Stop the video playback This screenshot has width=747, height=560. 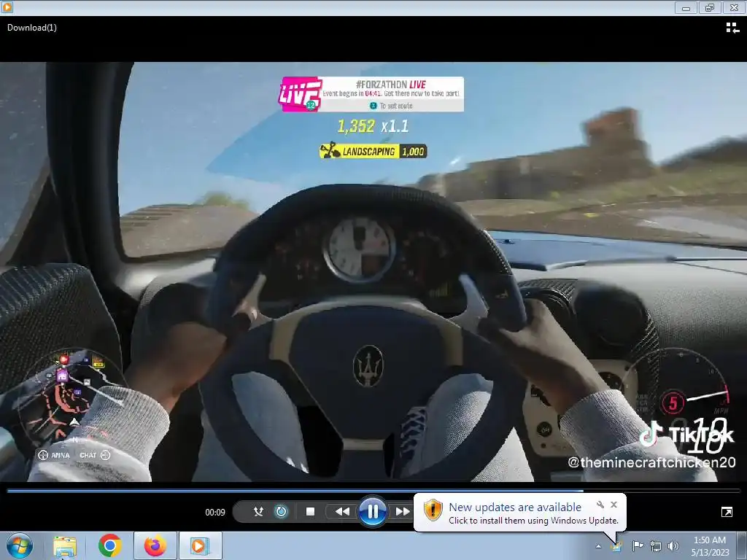coord(310,511)
